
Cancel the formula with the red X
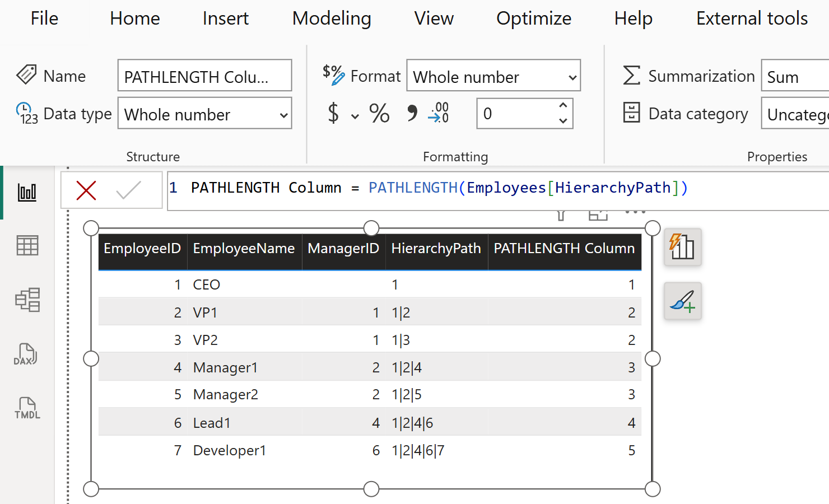tap(86, 190)
